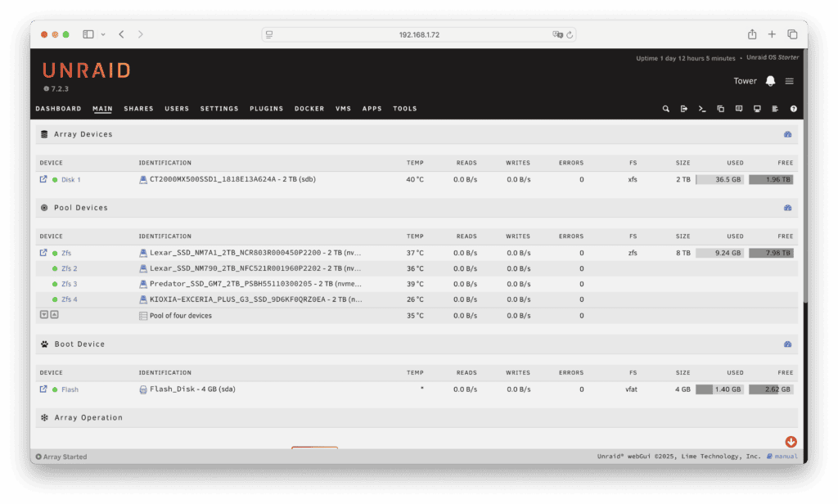Click the search magnifier icon
Image resolution: width=838 pixels, height=504 pixels.
[666, 109]
